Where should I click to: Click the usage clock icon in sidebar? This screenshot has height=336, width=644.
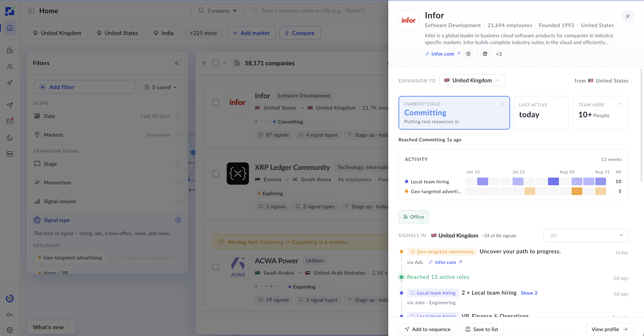[10, 298]
